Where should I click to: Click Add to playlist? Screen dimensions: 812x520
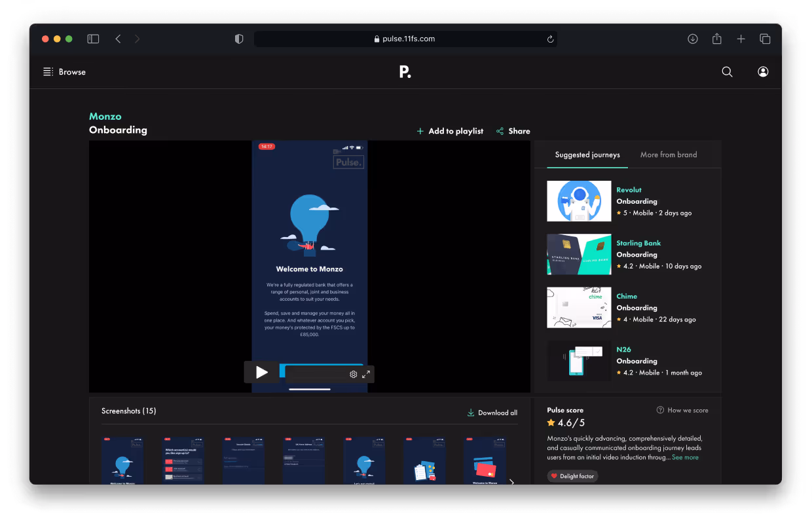pos(456,131)
